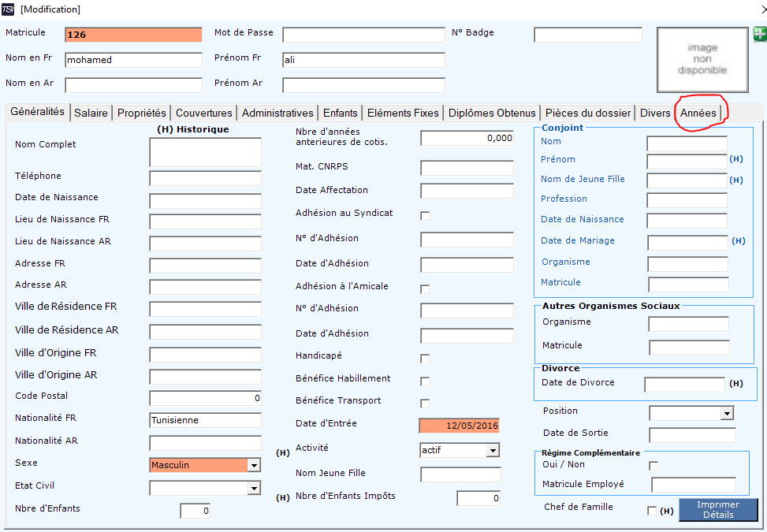Screen dimensions: 767x532
Task: Click the green plus add-photo icon
Action: tap(760, 34)
